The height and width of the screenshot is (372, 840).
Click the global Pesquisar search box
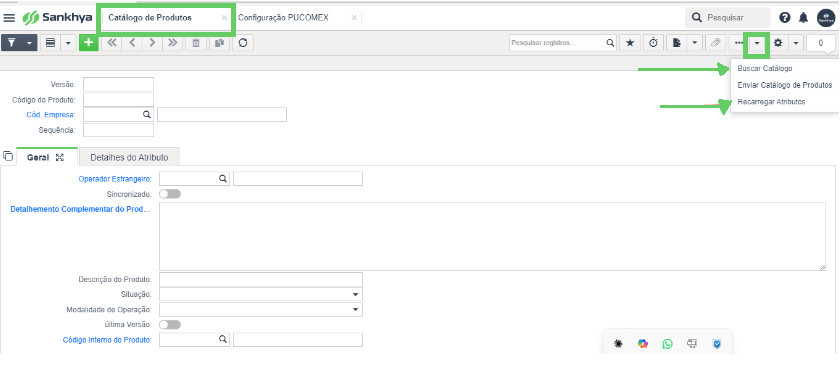728,18
